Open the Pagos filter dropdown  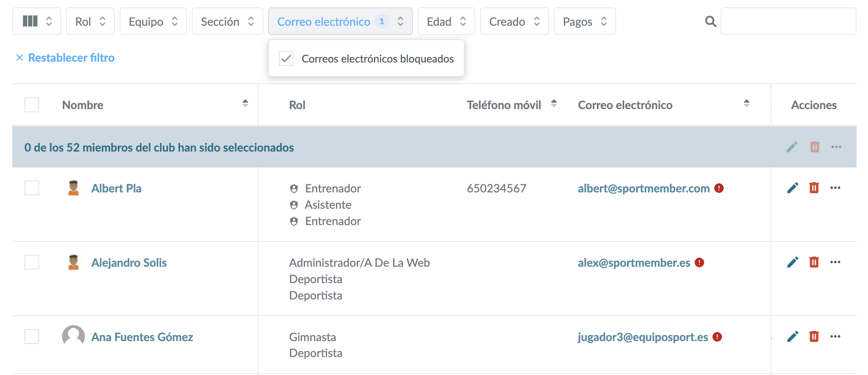click(585, 22)
